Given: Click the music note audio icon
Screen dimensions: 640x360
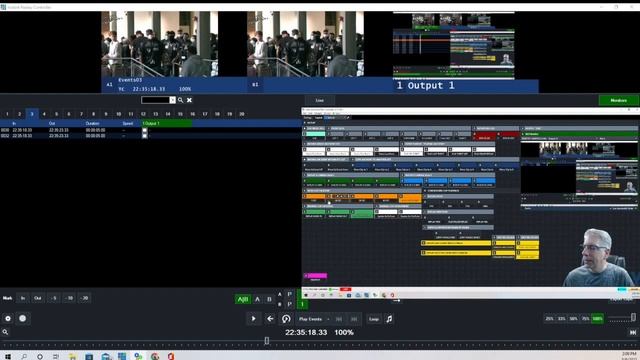Looking at the screenshot, I should [x=389, y=319].
